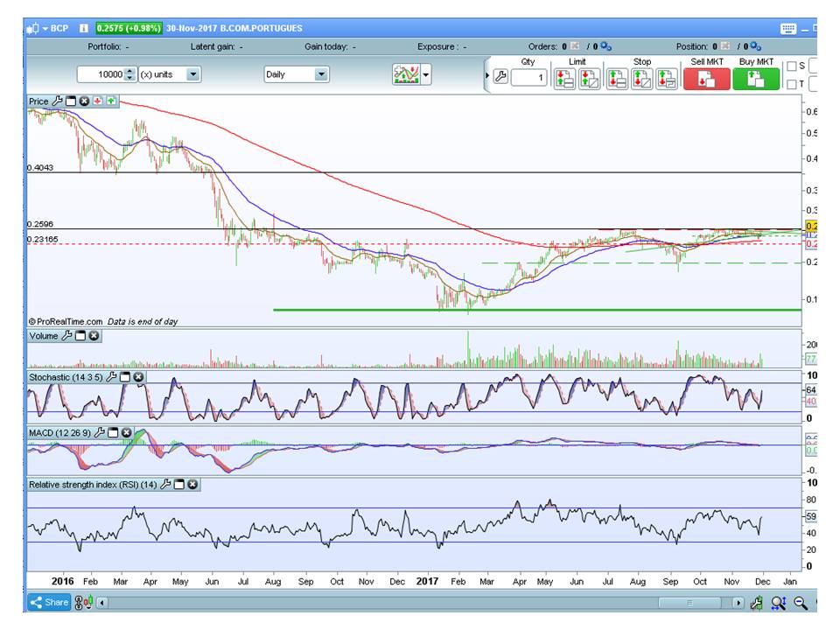Viewport: 840px width, 630px height.
Task: Open the order settings wrench beside Qty
Action: pyautogui.click(x=500, y=77)
